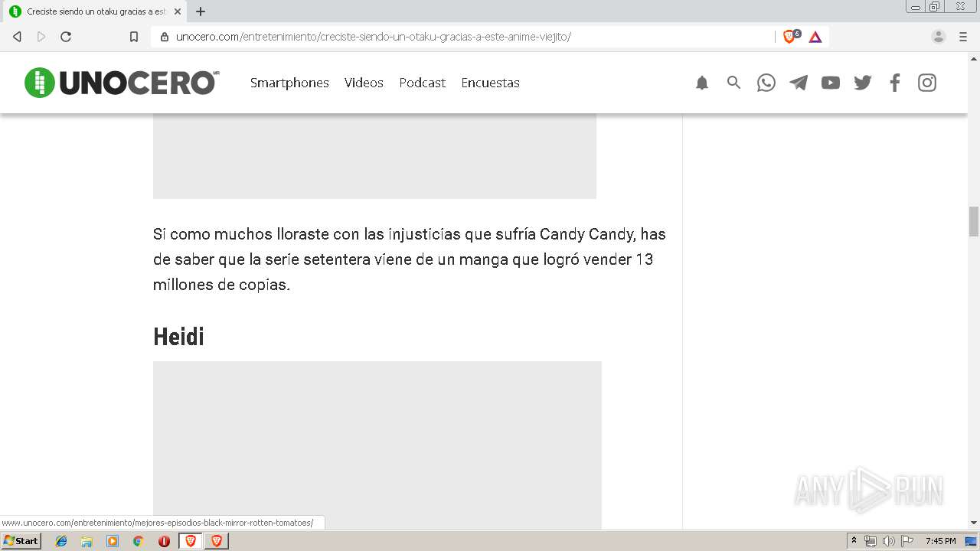Open the Videos menu item

[364, 83]
